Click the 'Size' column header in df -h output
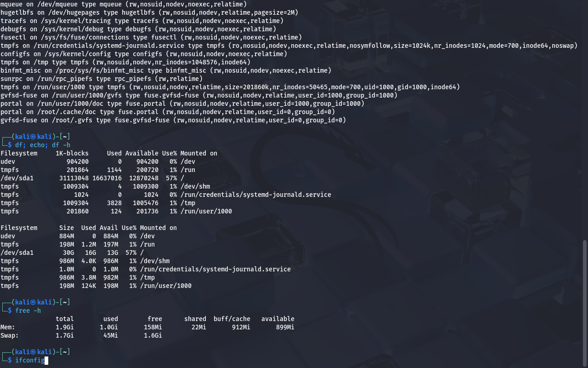Viewport: 588px width, 368px height. coord(66,228)
